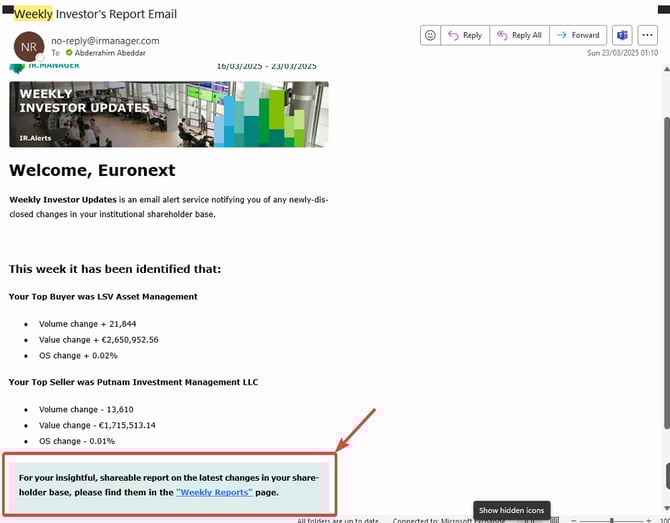Click the "Connected to: Microsoft Exchange" status text
Viewport: 670px width, 523px height.
point(449,520)
